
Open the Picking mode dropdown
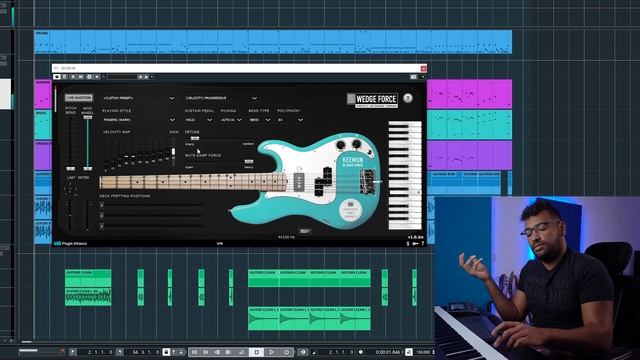coord(231,120)
